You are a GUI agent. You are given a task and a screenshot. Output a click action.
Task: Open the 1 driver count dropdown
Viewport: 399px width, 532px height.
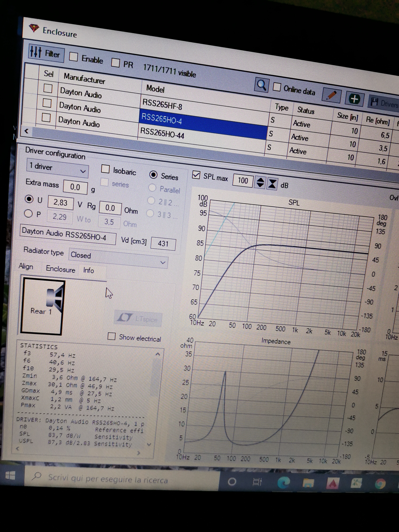[58, 168]
